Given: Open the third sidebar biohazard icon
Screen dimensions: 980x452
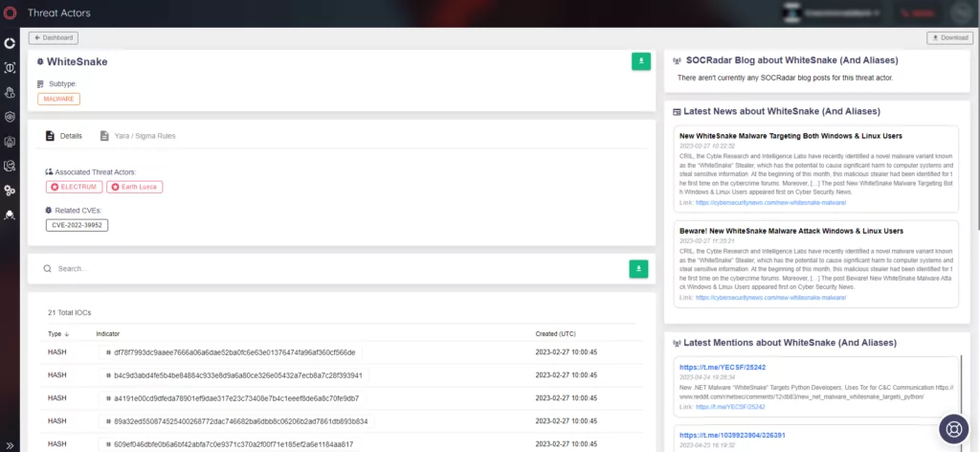Looking at the screenshot, I should click(10, 93).
